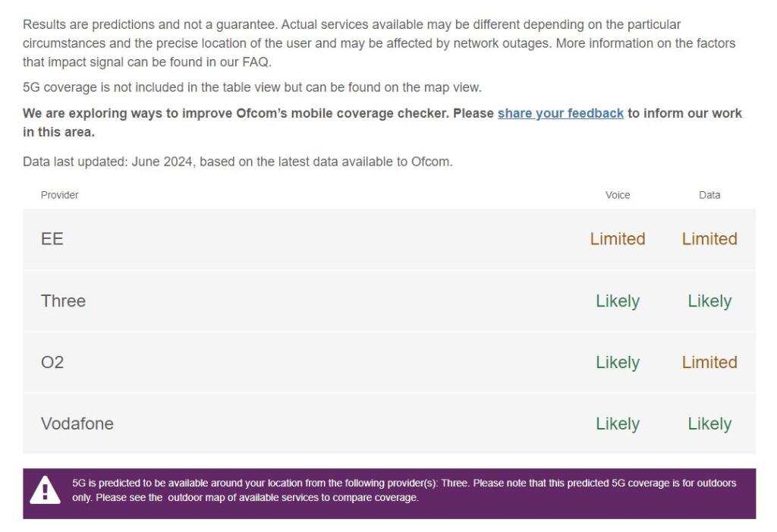The width and height of the screenshot is (777, 532).
Task: Click the Voice column header
Action: click(618, 195)
